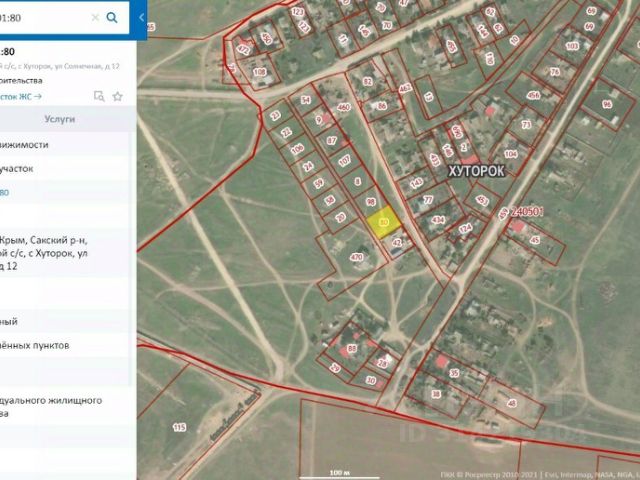640x480 pixels.
Task: Select parcel 42 on the map
Action: point(396,242)
